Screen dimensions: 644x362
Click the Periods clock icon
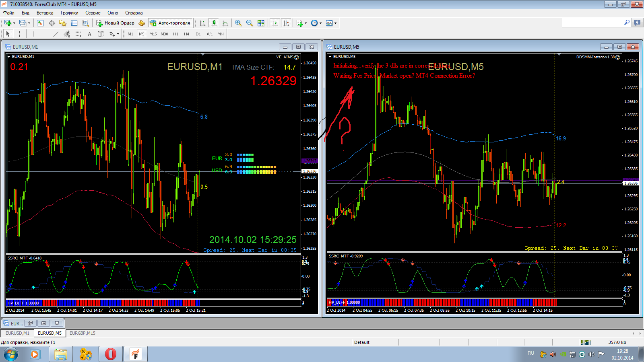coord(314,23)
